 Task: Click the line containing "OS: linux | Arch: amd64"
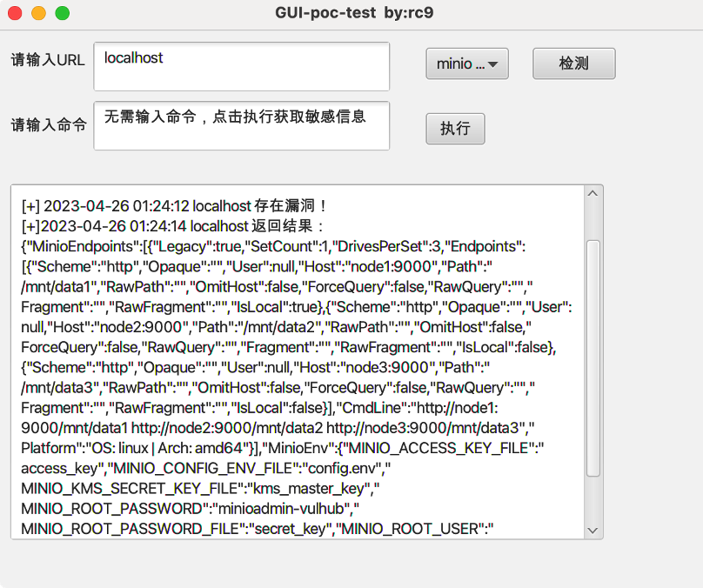(283, 448)
